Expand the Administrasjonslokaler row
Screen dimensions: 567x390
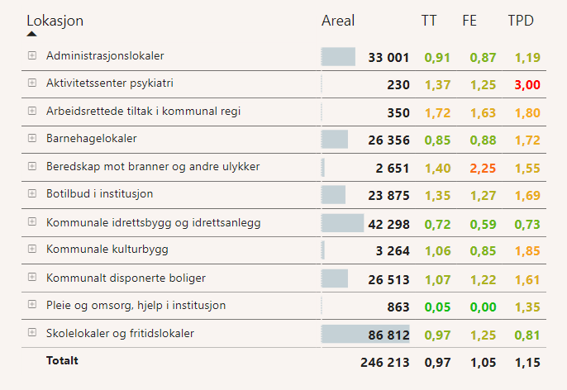click(x=32, y=55)
